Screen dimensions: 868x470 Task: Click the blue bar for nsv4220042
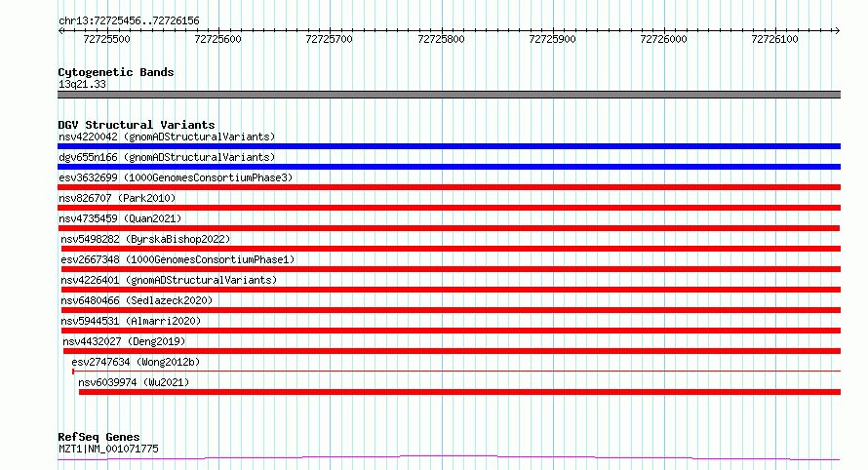[449, 146]
